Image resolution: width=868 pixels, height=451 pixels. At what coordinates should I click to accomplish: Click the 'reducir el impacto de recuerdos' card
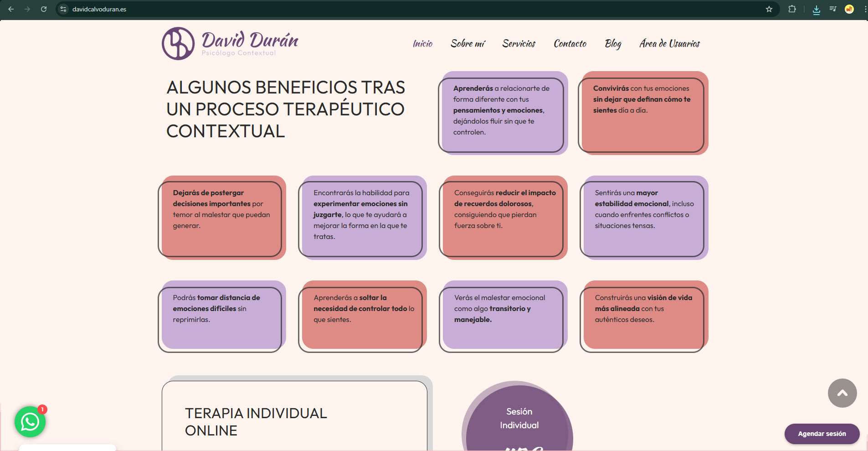pos(503,218)
